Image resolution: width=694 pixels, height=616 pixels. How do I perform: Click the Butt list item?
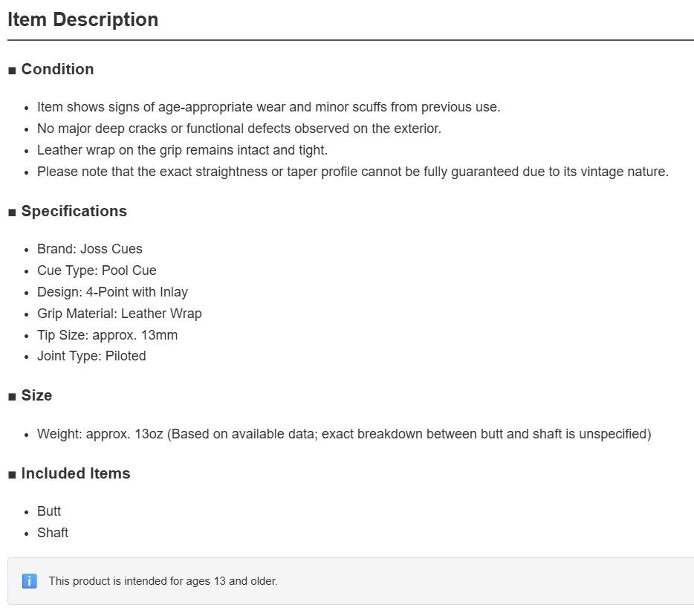tap(49, 511)
